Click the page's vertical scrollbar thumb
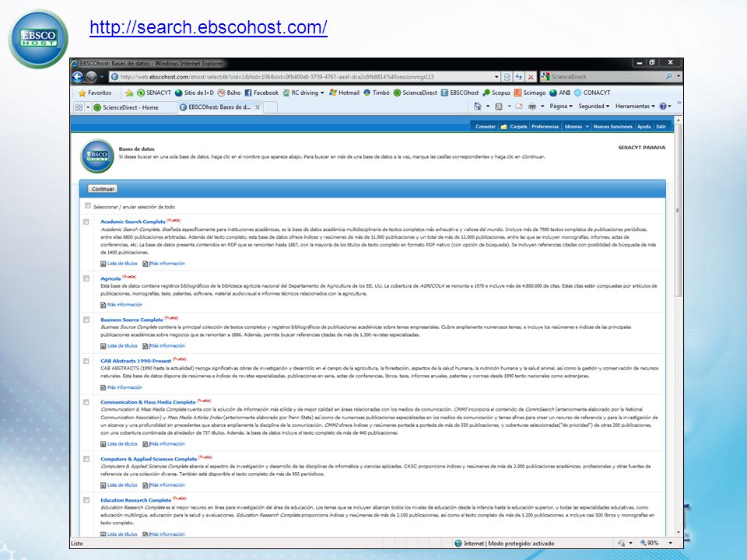Image resolution: width=747 pixels, height=560 pixels. (678, 211)
